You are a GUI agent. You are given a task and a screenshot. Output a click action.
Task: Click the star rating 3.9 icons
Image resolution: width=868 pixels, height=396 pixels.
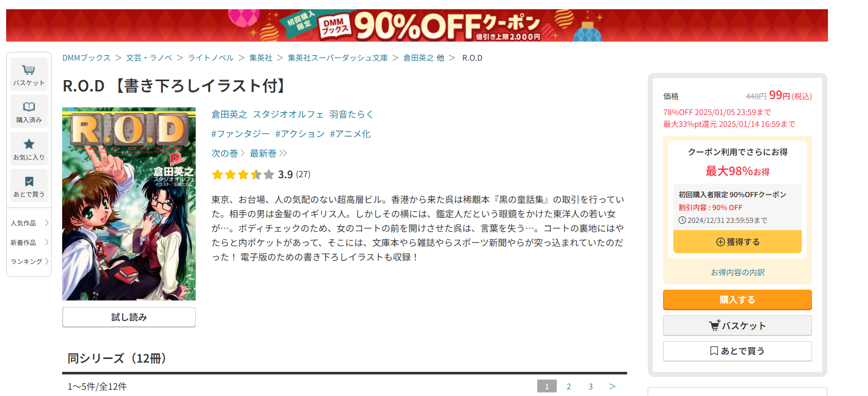[243, 175]
